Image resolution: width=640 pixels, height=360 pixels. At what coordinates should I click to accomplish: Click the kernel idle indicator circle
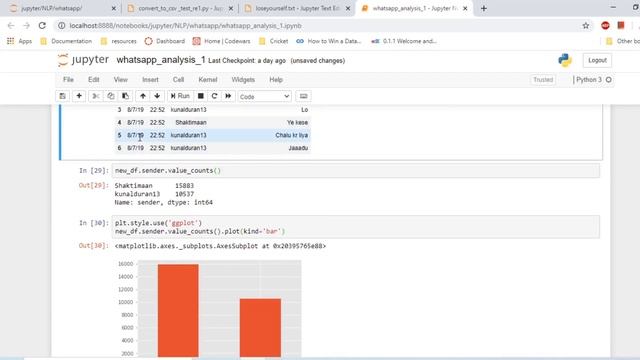609,80
